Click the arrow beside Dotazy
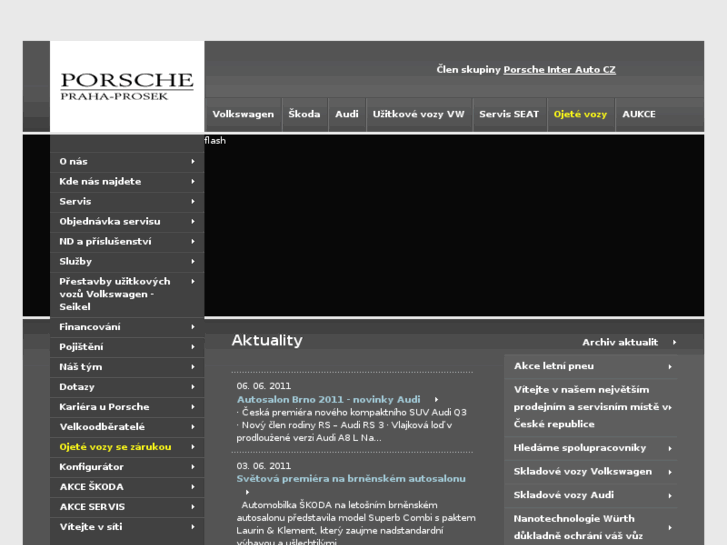The height and width of the screenshot is (545, 727). (x=193, y=387)
